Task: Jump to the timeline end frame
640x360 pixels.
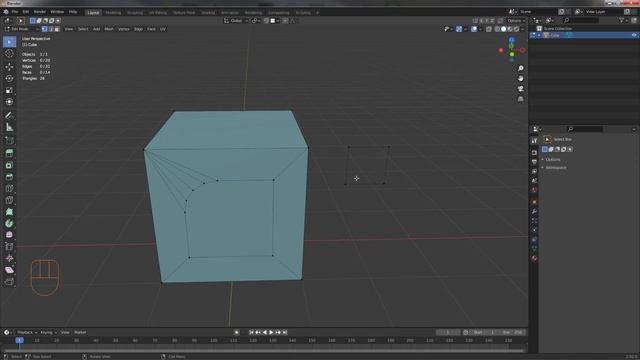Action: 285,332
